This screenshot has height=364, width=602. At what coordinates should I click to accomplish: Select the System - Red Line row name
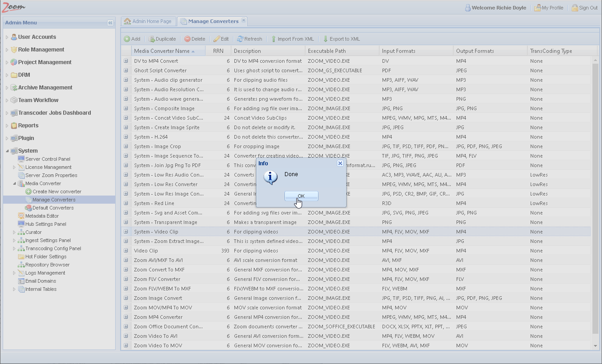pos(154,203)
